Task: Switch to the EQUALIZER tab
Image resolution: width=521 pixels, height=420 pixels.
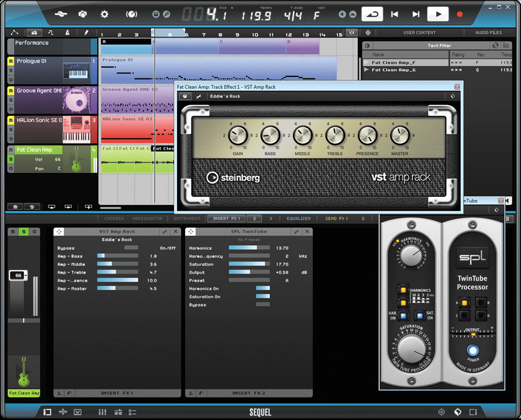Action: tap(299, 219)
